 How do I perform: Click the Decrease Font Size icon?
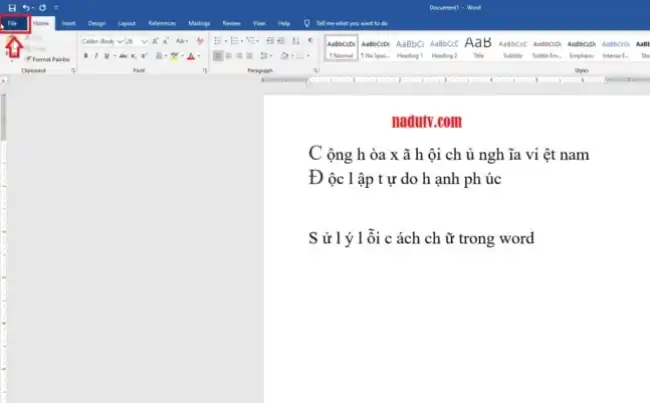166,41
